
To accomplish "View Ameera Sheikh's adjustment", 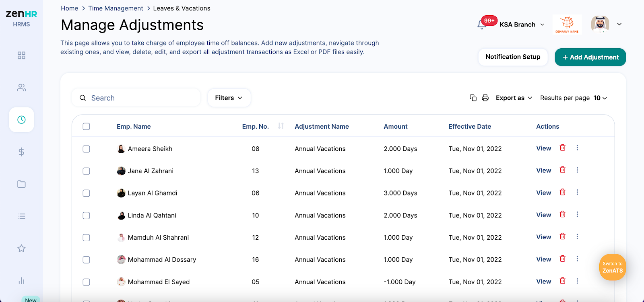I will click(x=543, y=148).
